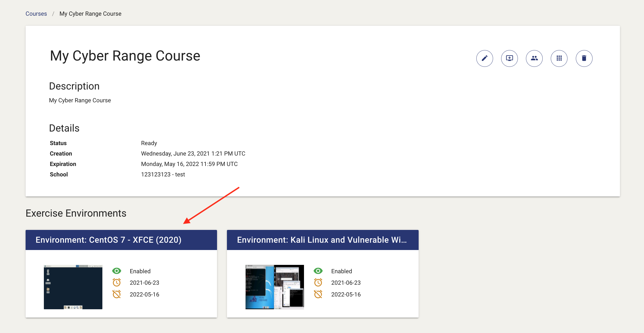Open the grid view icon
The height and width of the screenshot is (333, 644).
tap(559, 58)
